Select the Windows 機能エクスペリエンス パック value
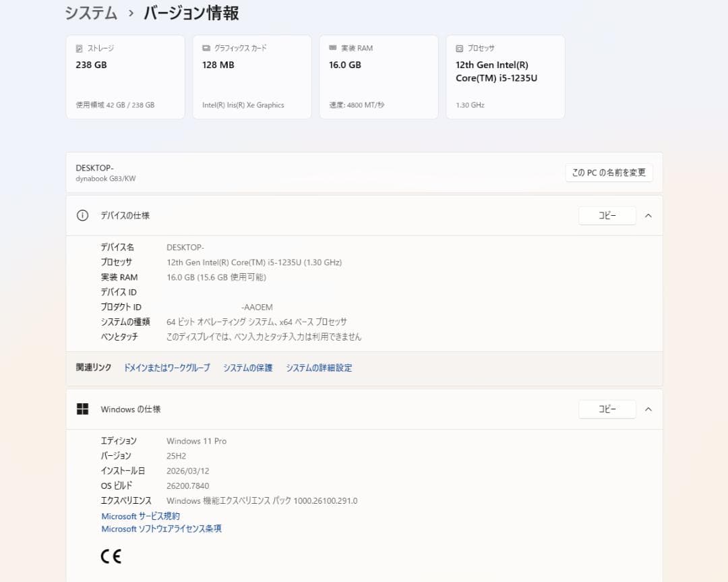The image size is (728, 582). (262, 500)
